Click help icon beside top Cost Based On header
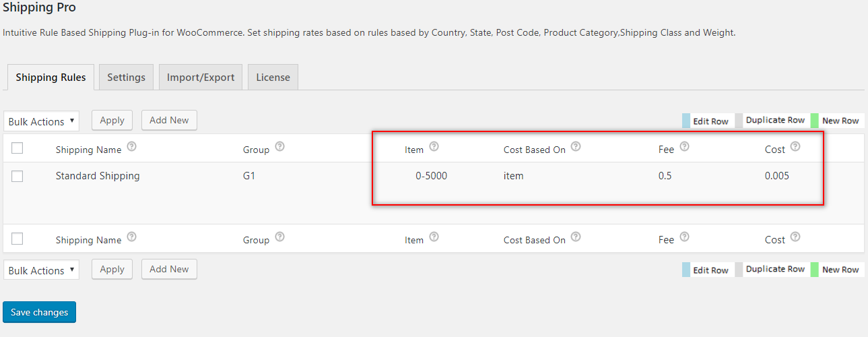Image resolution: width=868 pixels, height=337 pixels. point(576,146)
